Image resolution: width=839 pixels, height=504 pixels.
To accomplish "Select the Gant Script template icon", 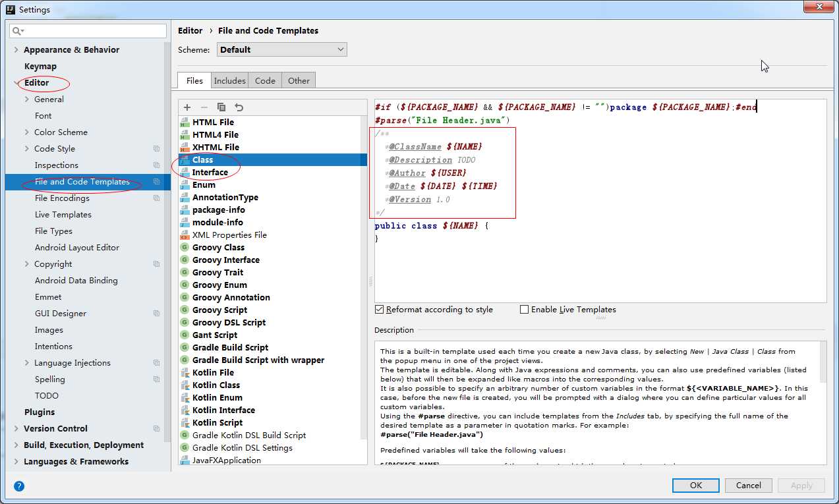I will [x=185, y=335].
